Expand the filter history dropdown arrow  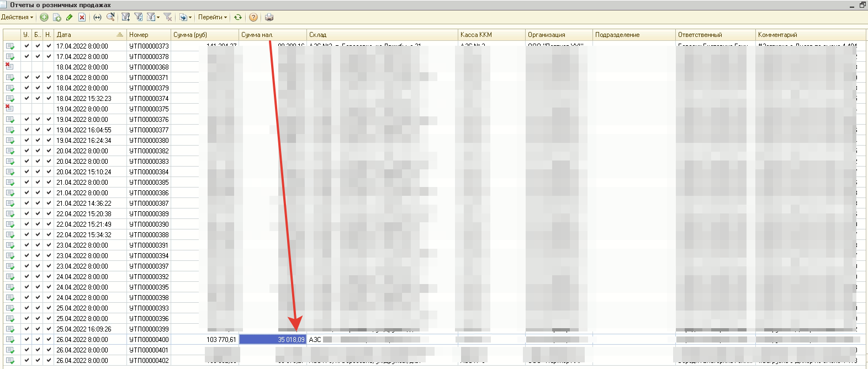pos(158,17)
